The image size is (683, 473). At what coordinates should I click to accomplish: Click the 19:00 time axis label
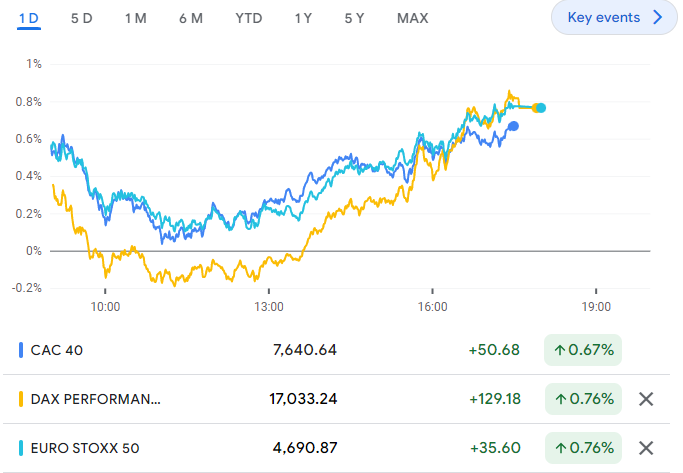tap(596, 307)
